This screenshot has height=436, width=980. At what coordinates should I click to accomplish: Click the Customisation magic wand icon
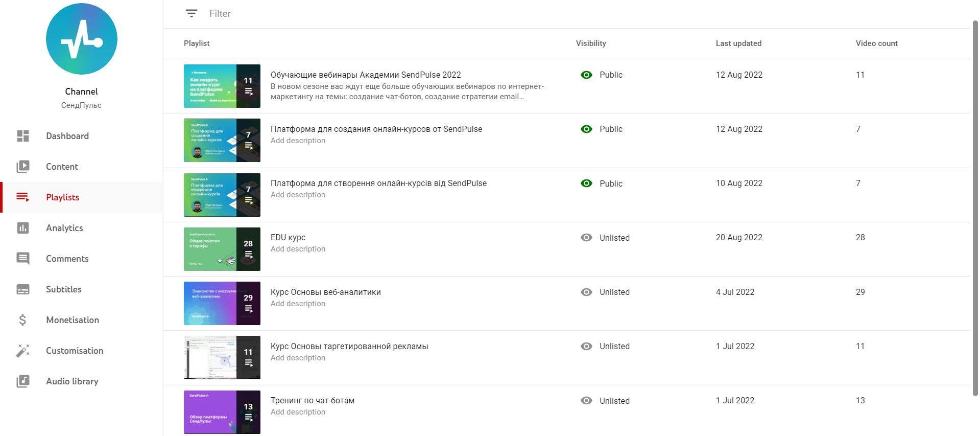click(23, 351)
